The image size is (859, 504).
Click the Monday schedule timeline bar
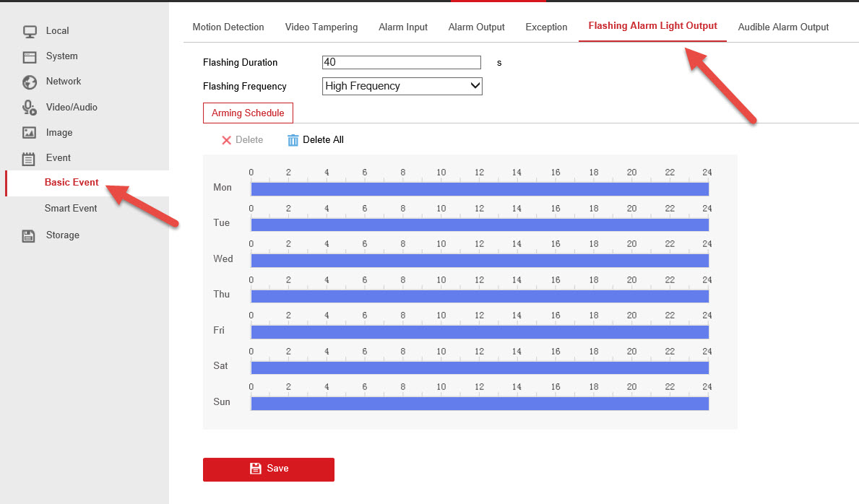[479, 189]
